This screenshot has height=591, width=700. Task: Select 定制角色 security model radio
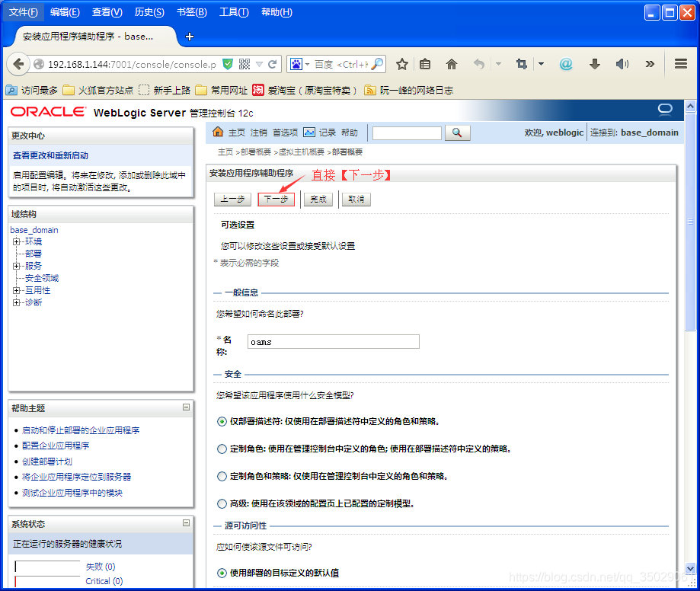(x=222, y=449)
